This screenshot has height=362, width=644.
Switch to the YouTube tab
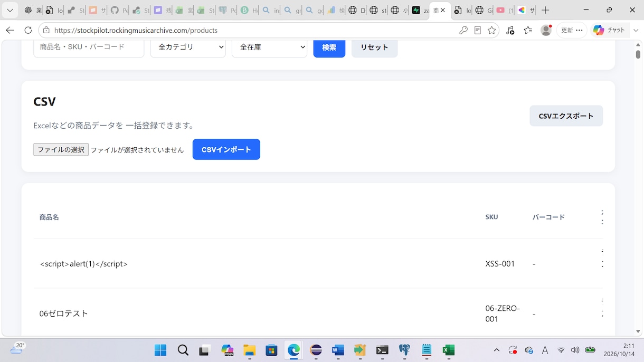[505, 10]
